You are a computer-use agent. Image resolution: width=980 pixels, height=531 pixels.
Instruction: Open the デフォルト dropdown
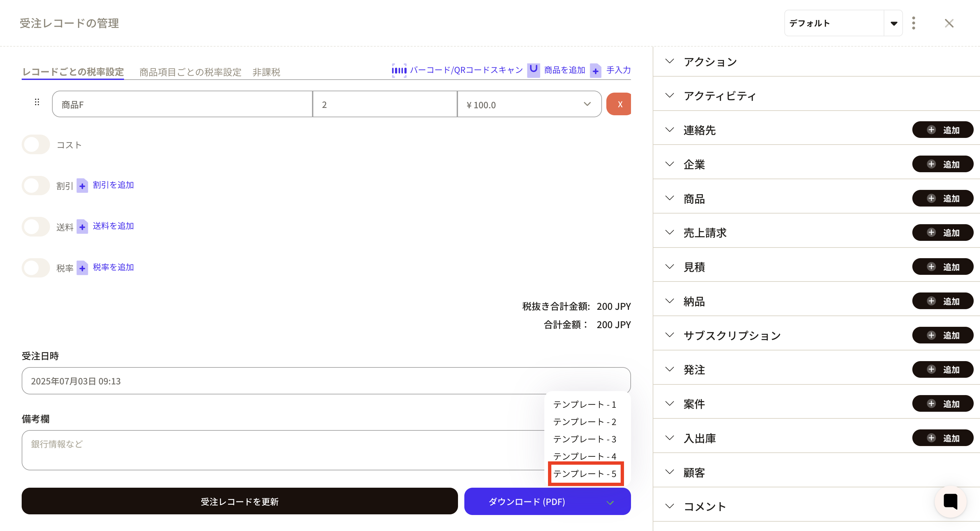893,23
